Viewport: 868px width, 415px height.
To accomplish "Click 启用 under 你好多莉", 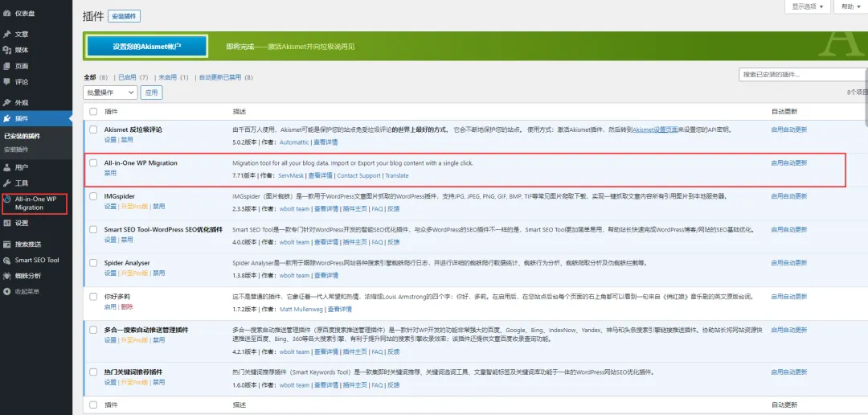I will pos(110,306).
